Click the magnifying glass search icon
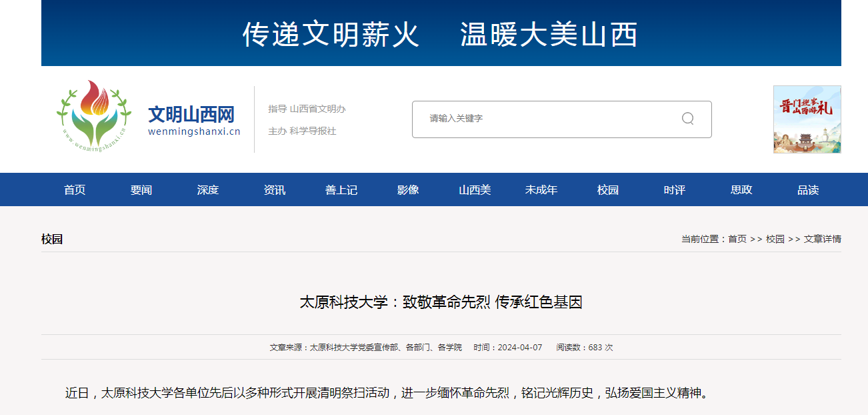868x415 pixels. pyautogui.click(x=687, y=119)
